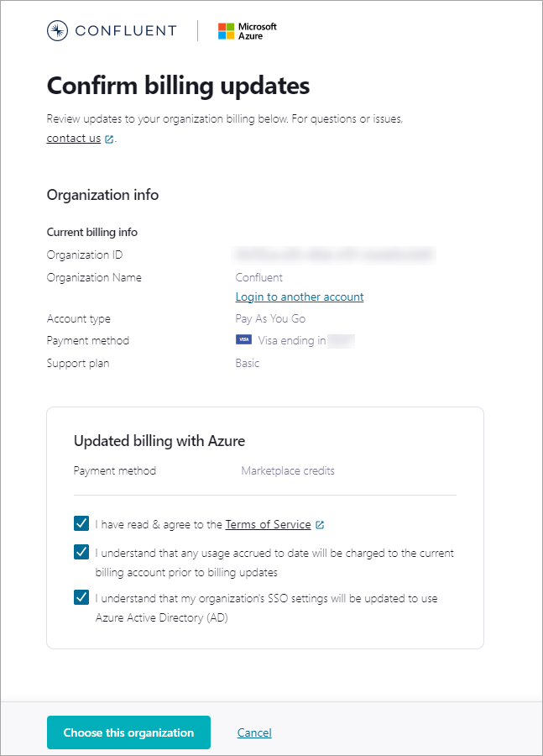Click Cancel at the bottom
Screen dimensions: 543x756
tap(254, 732)
